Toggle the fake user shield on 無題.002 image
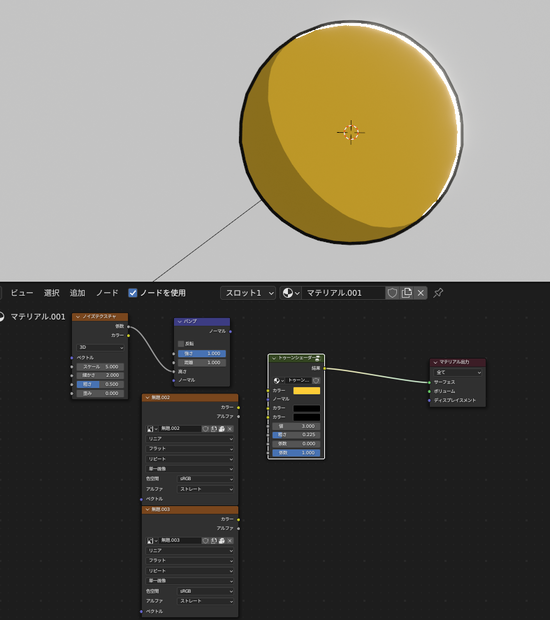The image size is (550, 620). 206,429
